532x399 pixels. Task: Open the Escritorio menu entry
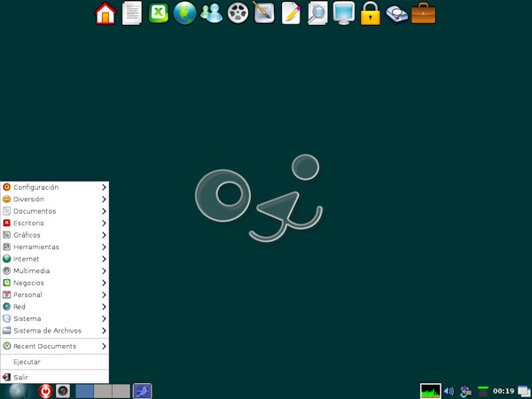55,223
